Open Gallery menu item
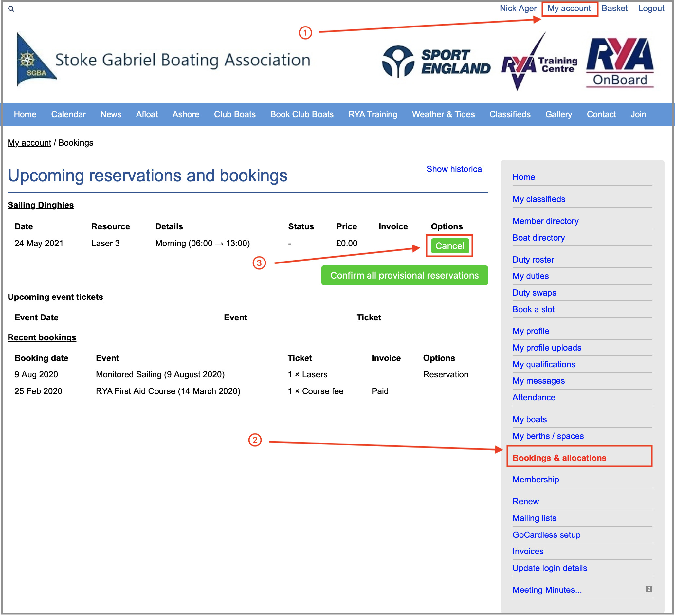 coord(558,114)
